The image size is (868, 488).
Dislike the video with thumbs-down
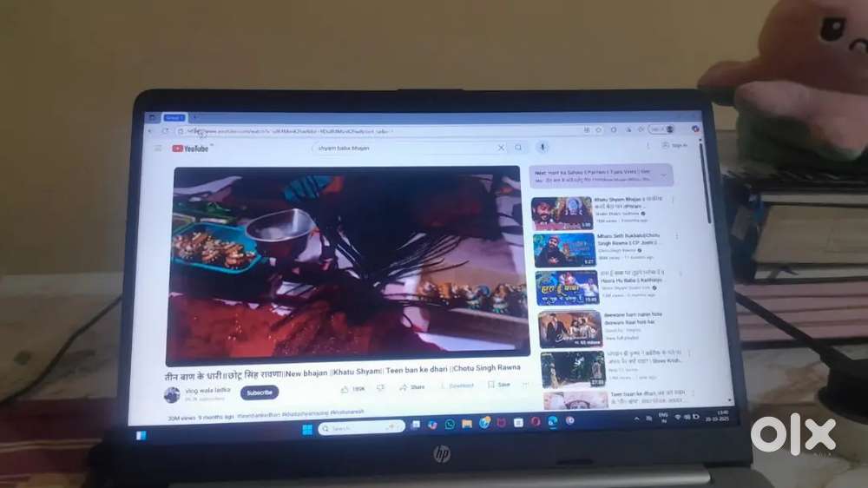(x=380, y=388)
